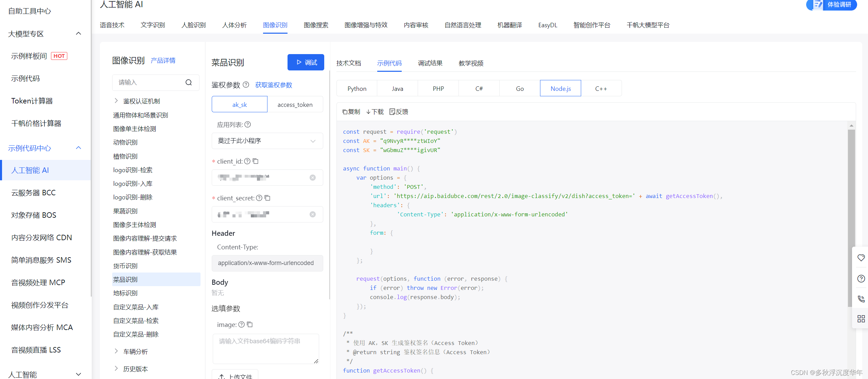This screenshot has width=868, height=379.
Task: Open 云服务器 BCC in the sidebar
Action: [33, 193]
